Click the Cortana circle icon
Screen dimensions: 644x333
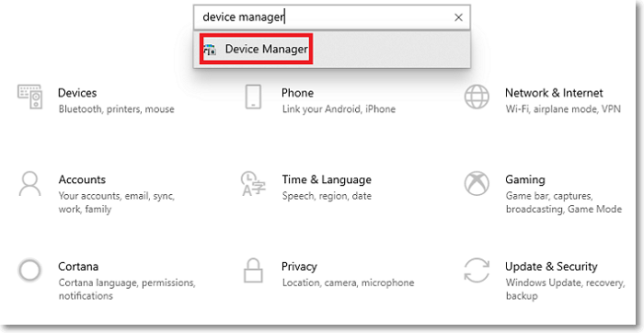(29, 270)
